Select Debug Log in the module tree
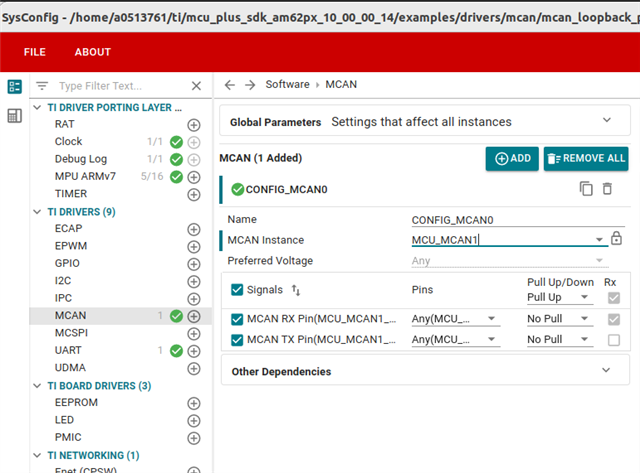The height and width of the screenshot is (473, 640). tap(81, 159)
